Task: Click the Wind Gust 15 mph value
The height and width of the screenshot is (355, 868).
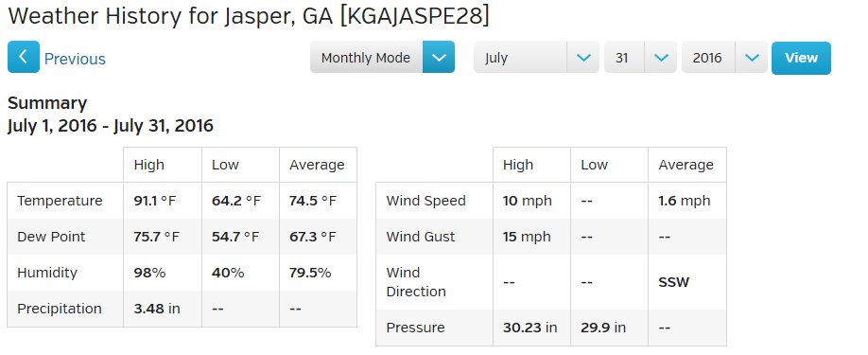Action: click(x=527, y=237)
